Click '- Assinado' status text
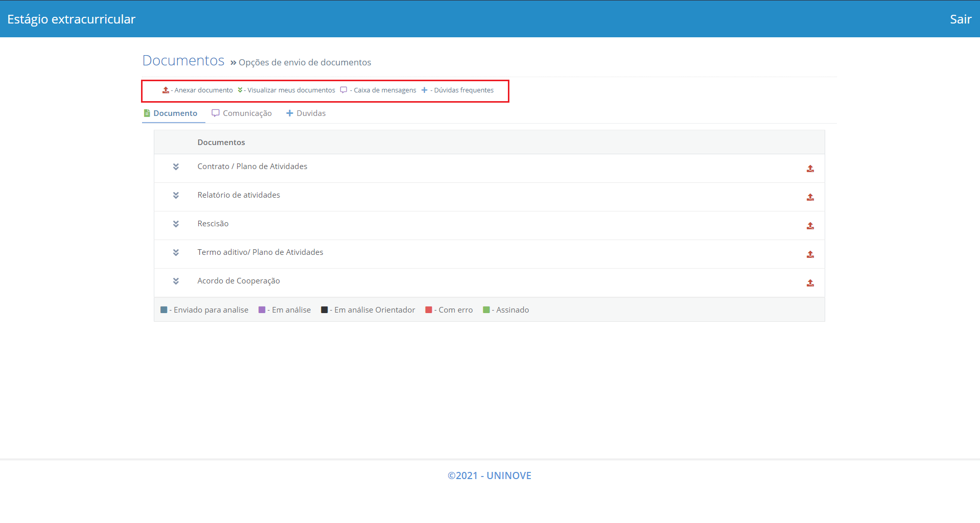The image size is (980, 523). click(x=510, y=310)
